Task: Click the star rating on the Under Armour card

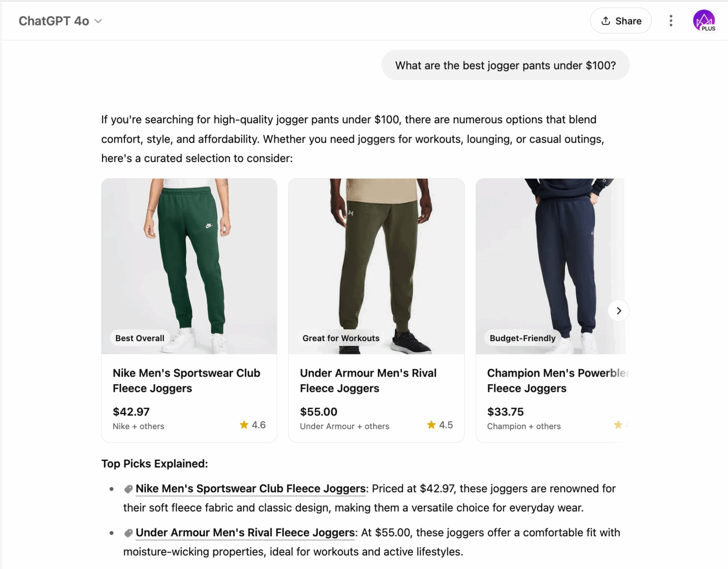Action: 440,424
